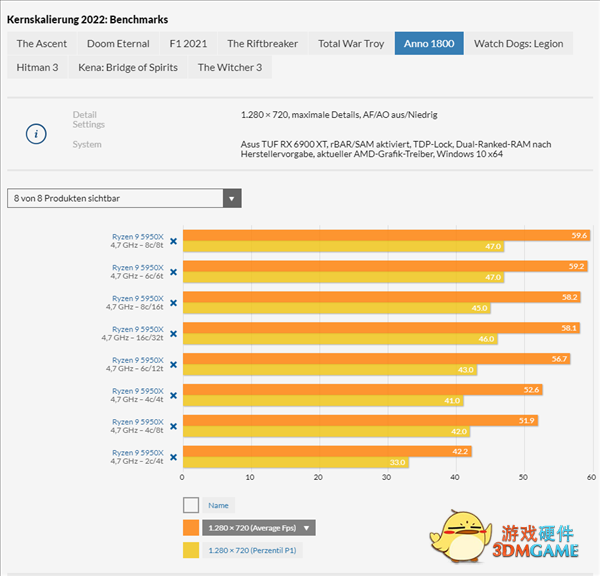Switch to Doom Eternal tab
This screenshot has width=600, height=576.
coord(118,44)
